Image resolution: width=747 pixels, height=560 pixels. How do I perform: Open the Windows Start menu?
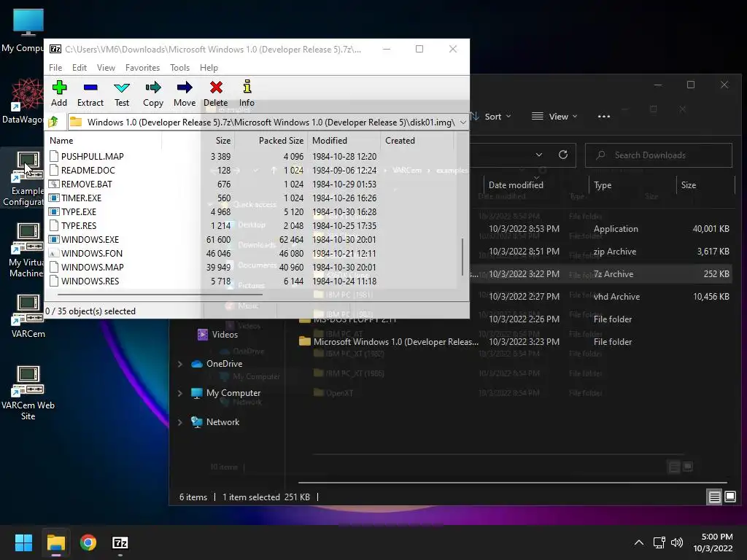(24, 542)
